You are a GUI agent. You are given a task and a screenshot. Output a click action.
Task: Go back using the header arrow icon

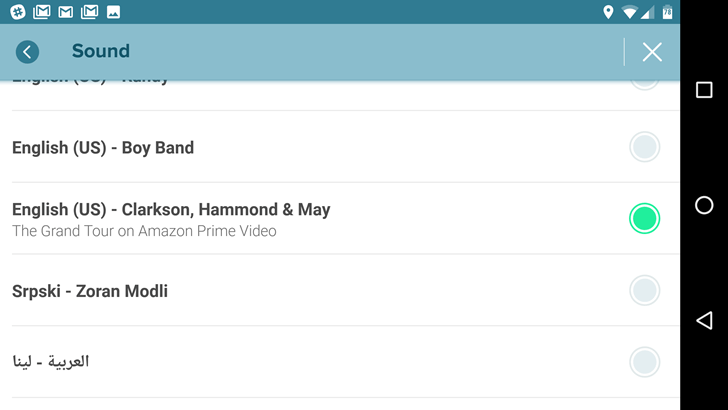[x=27, y=52]
